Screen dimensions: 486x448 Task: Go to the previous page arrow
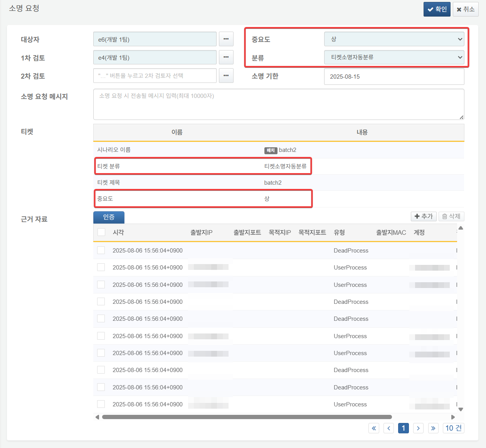pyautogui.click(x=388, y=428)
